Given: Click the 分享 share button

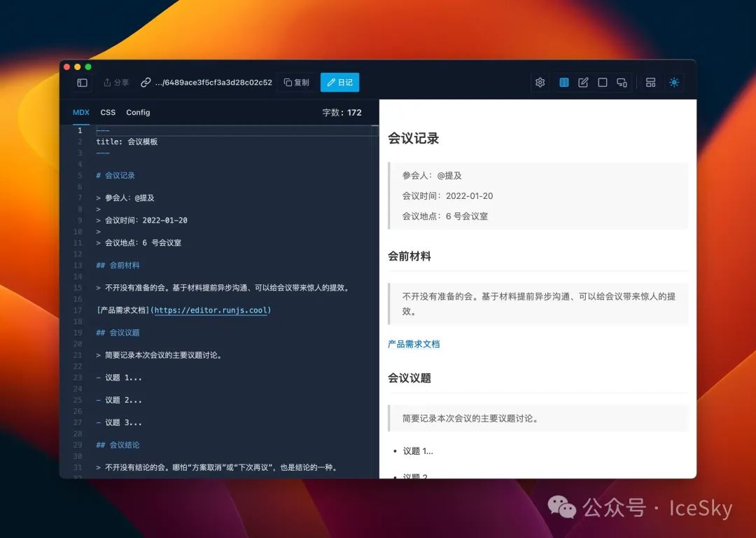Looking at the screenshot, I should point(116,83).
